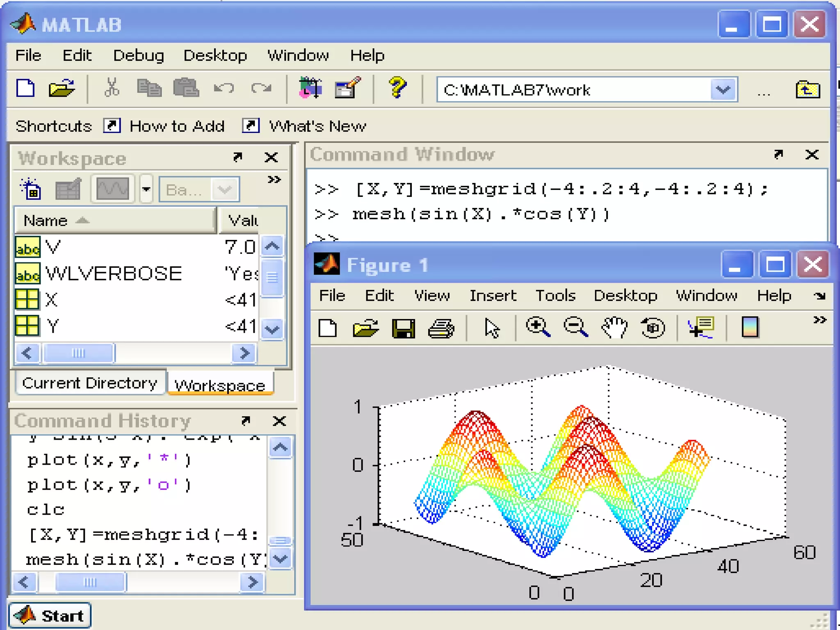Click the Simulink icon in main toolbar

(x=310, y=88)
